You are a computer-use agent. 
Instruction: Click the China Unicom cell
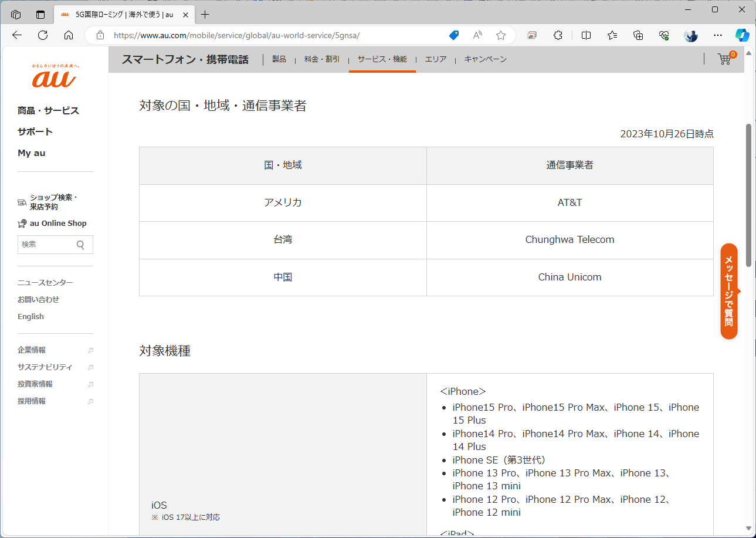pyautogui.click(x=570, y=278)
